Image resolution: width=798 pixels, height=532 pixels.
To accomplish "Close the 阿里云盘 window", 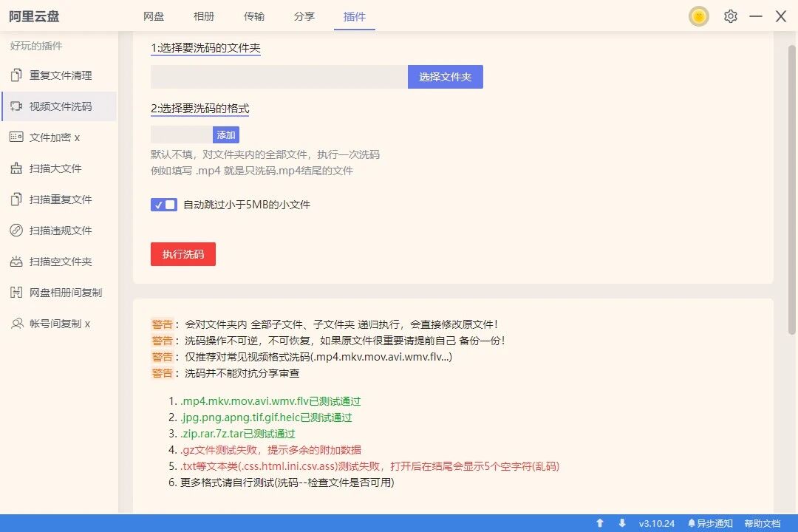I will point(781,16).
